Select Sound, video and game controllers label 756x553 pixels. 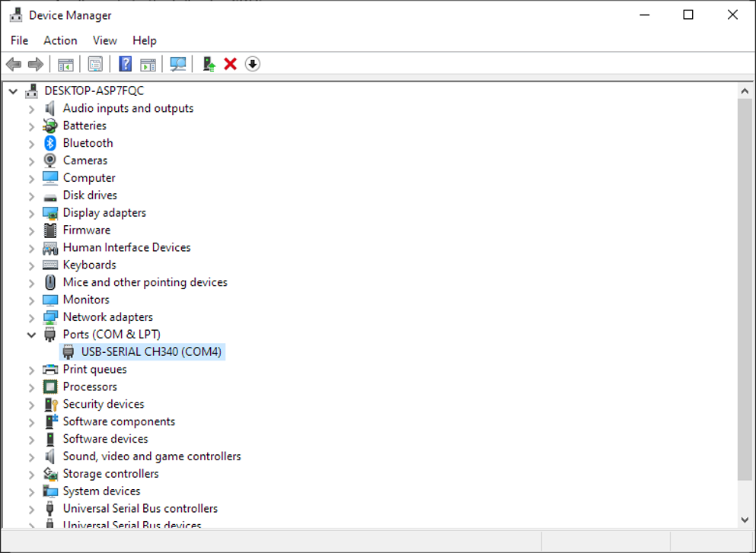(152, 456)
